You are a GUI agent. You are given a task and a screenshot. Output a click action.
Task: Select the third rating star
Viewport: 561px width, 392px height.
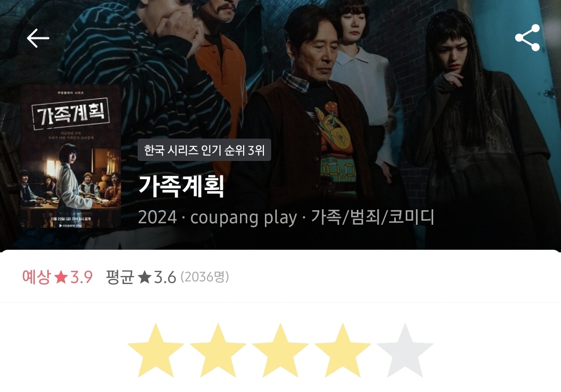pyautogui.click(x=280, y=350)
